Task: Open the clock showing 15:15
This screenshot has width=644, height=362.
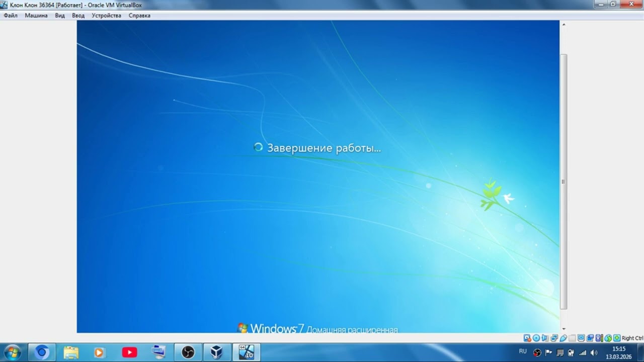Action: 618,352
